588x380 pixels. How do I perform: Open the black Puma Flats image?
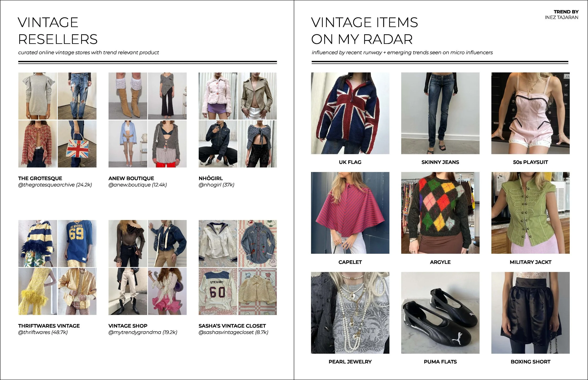[440, 313]
